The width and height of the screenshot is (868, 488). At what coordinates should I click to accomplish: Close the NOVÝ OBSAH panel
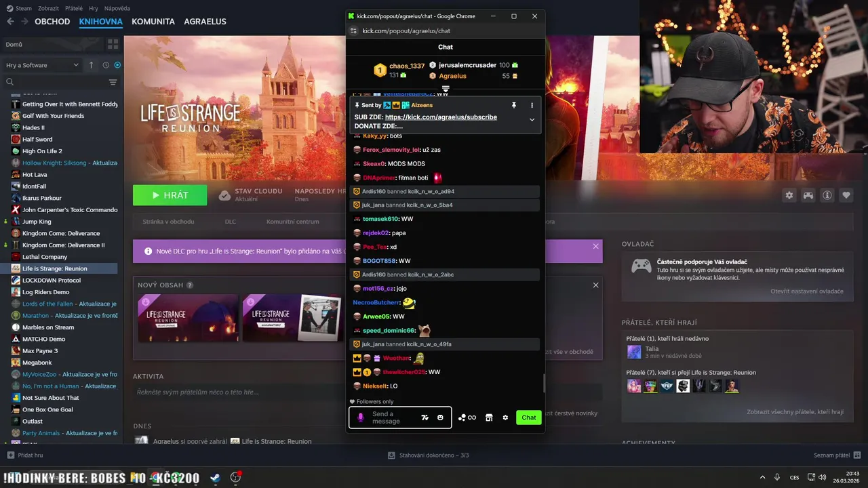596,285
